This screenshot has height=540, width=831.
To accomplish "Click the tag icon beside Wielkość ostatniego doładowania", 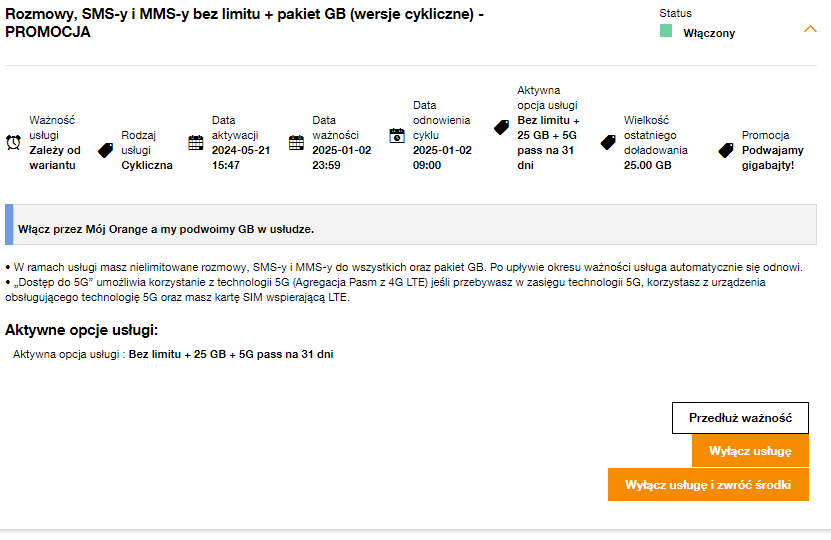I will pos(608,142).
